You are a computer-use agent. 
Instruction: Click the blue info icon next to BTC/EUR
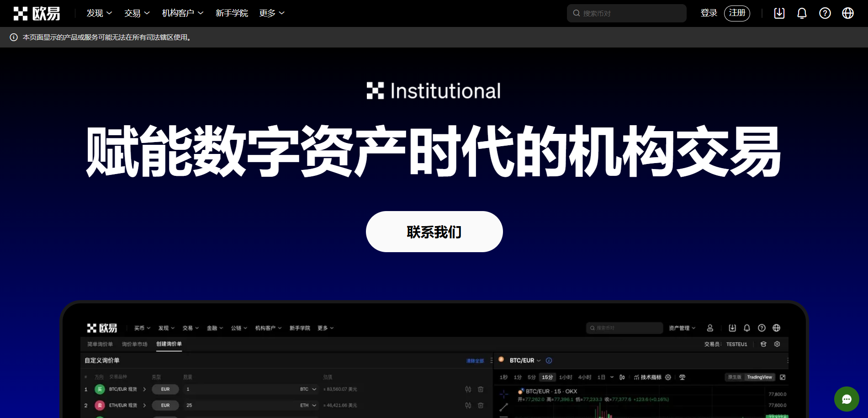[549, 360]
